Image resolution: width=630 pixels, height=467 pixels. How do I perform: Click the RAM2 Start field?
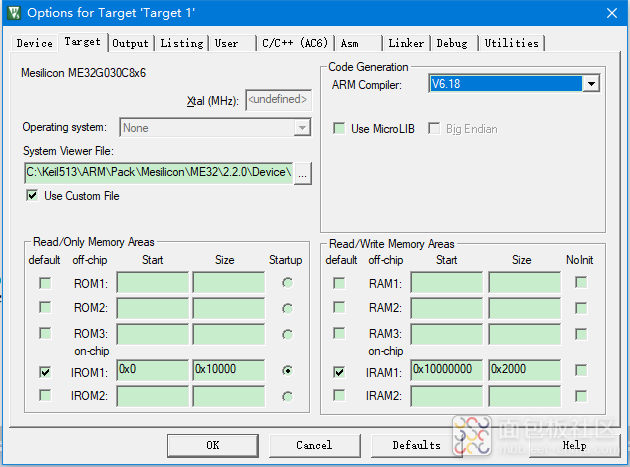pyautogui.click(x=447, y=308)
